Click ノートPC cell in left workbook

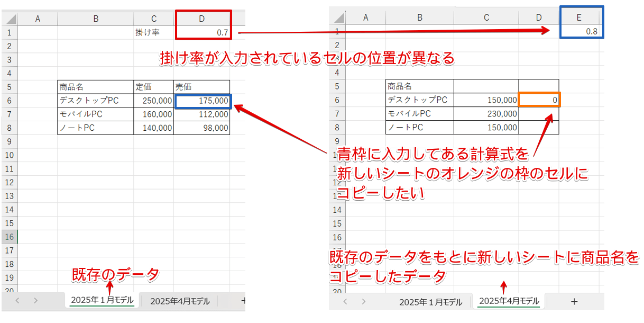click(96, 128)
